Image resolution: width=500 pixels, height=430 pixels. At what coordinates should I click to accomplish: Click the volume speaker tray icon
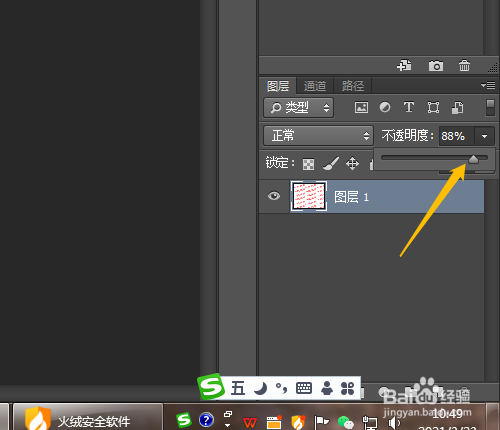point(393,423)
